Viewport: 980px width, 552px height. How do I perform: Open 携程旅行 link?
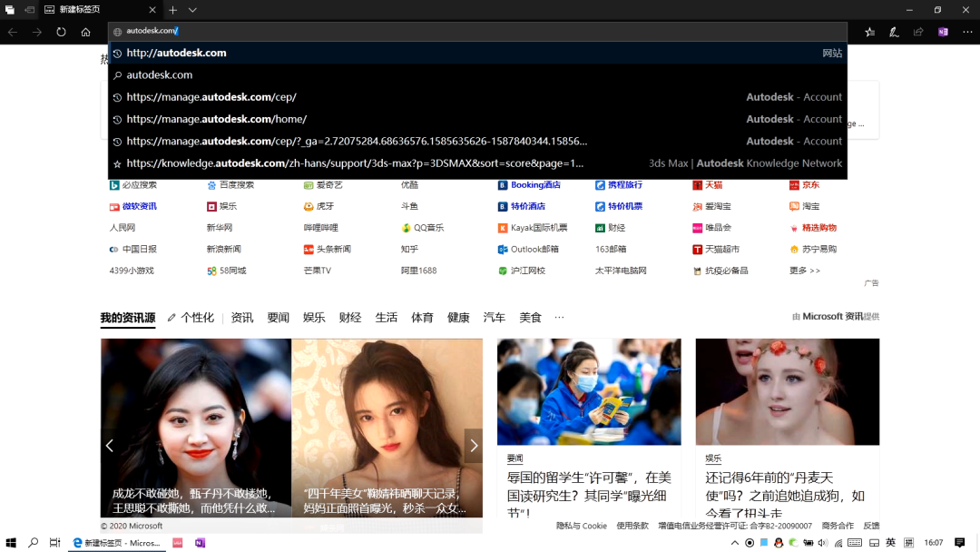[619, 185]
